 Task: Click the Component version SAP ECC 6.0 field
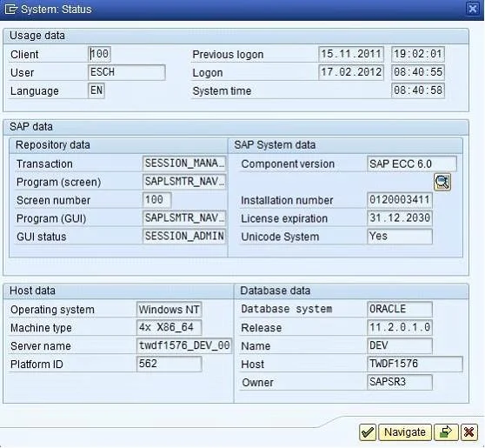click(412, 164)
